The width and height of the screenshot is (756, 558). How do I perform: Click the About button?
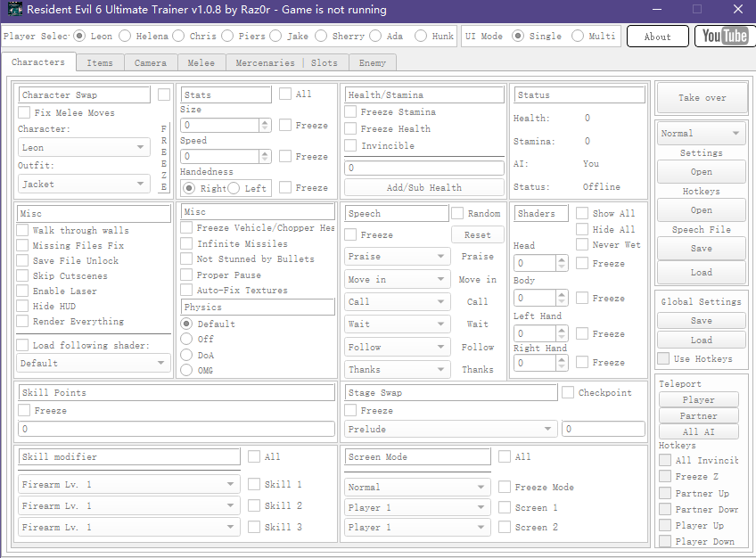(658, 37)
